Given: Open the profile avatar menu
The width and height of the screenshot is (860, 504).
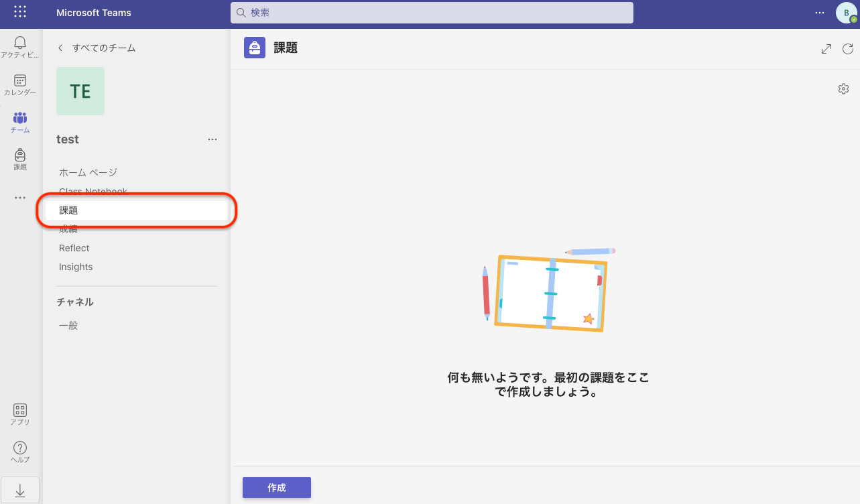Looking at the screenshot, I should [845, 13].
